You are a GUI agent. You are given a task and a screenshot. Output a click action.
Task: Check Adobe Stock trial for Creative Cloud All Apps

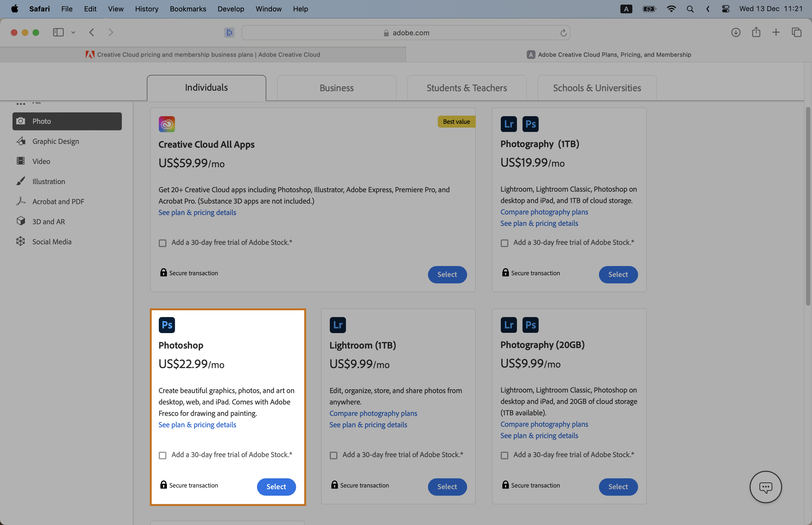click(x=163, y=243)
